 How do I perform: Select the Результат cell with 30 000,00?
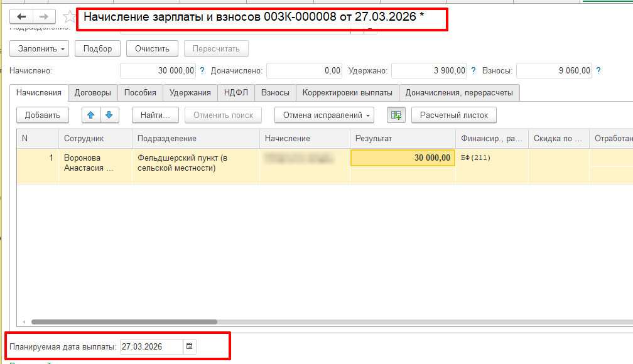pos(403,158)
